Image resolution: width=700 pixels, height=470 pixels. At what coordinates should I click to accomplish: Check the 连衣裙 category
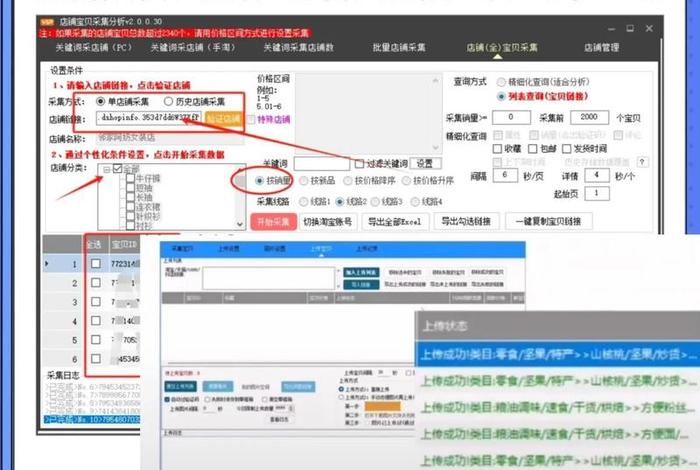130,207
